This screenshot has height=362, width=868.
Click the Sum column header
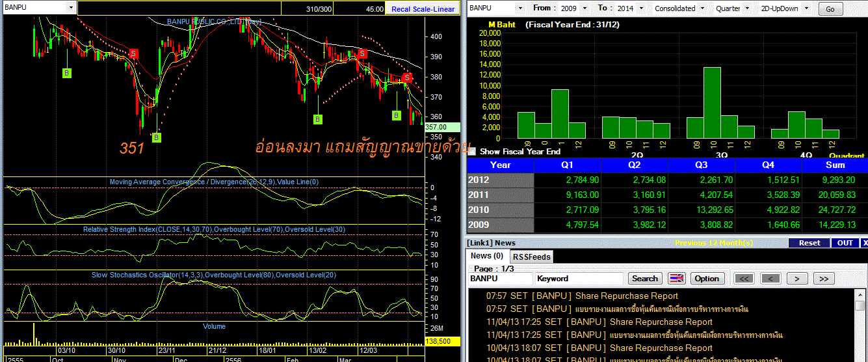point(835,165)
